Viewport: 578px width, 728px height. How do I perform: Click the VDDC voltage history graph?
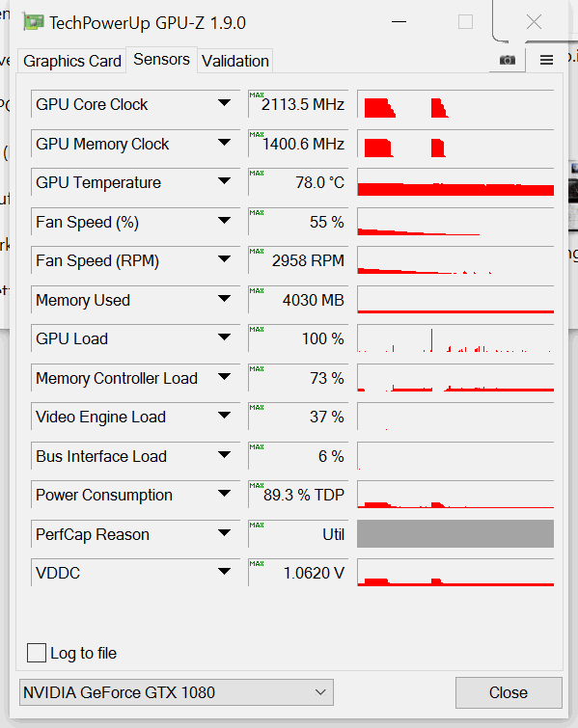455,573
